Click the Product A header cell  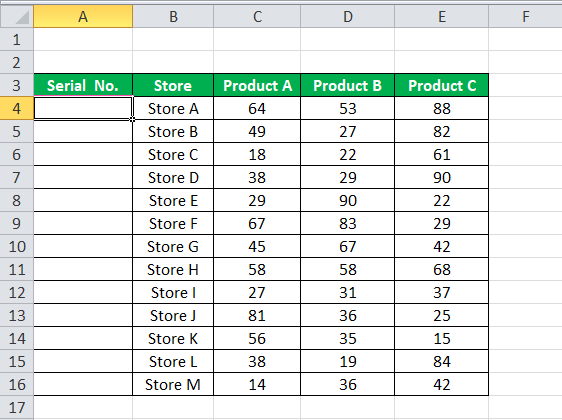257,85
